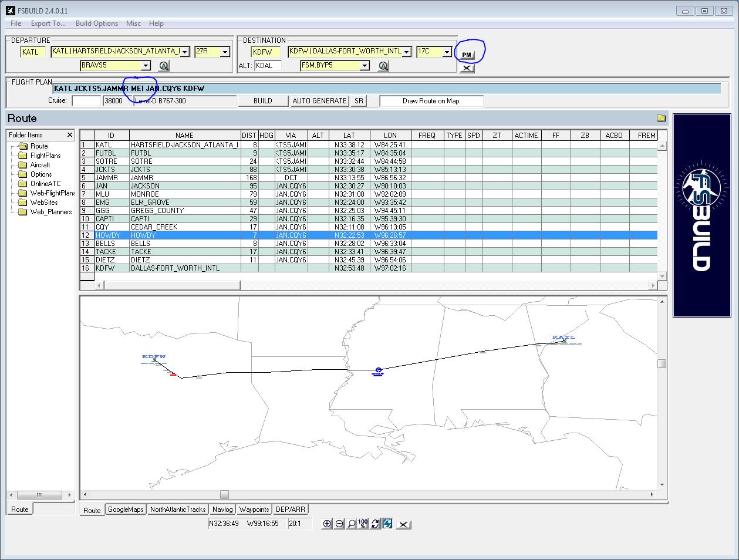739x560 pixels.
Task: Toggle the blue highlighted refresh map icon
Action: (387, 524)
